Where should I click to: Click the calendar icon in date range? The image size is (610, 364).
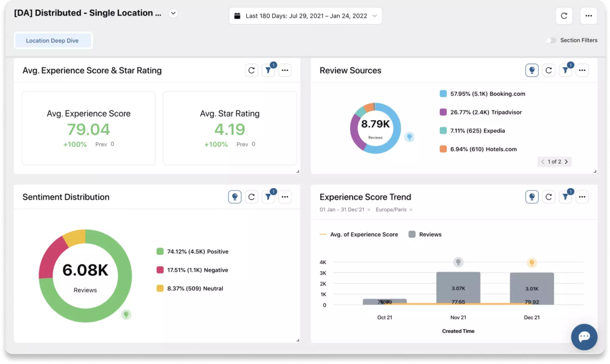click(237, 16)
